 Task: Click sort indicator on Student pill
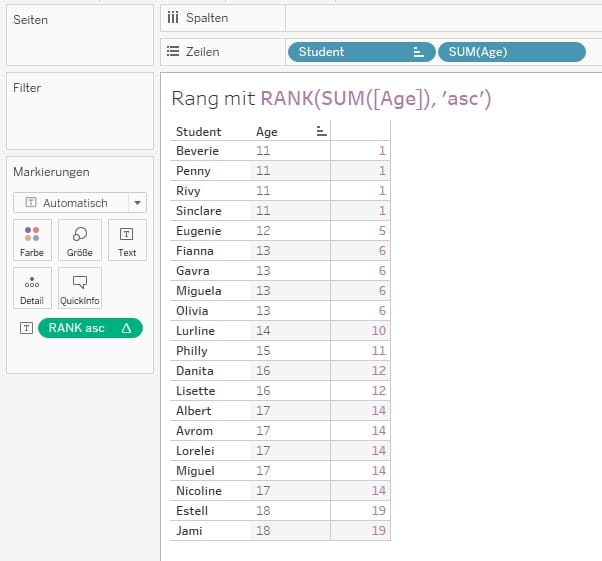(x=418, y=52)
